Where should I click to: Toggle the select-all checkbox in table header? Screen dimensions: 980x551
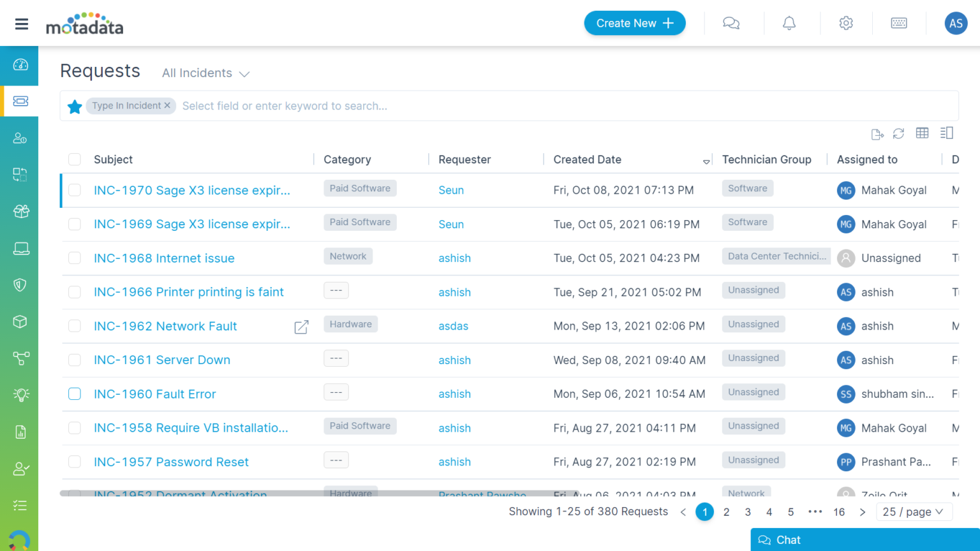pyautogui.click(x=75, y=159)
